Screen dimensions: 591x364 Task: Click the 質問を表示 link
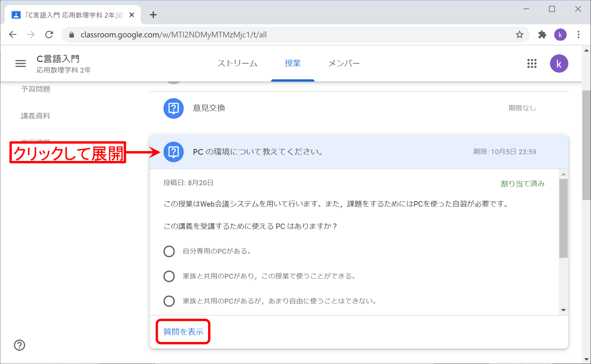(x=184, y=332)
